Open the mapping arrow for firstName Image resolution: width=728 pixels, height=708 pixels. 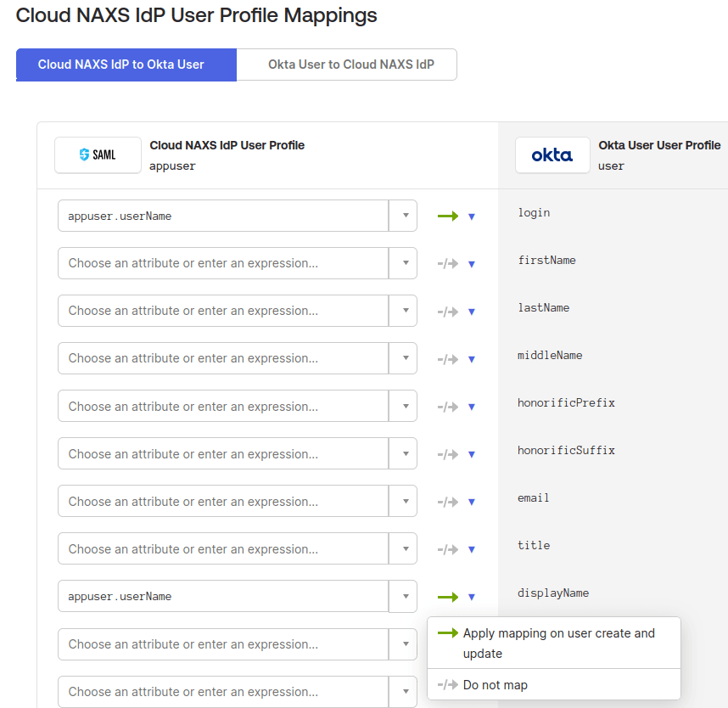click(456, 264)
